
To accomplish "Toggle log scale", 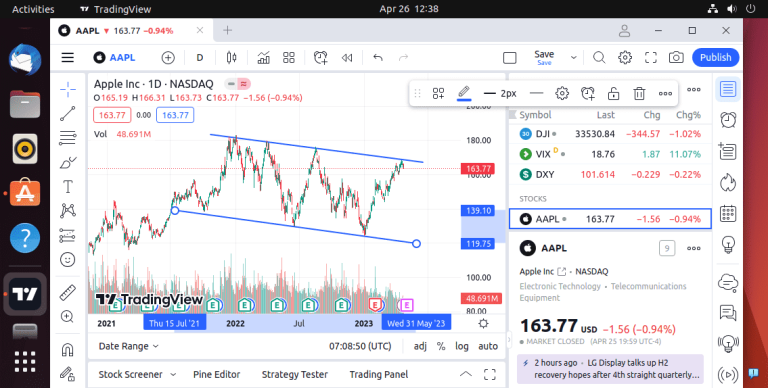I will 461,346.
